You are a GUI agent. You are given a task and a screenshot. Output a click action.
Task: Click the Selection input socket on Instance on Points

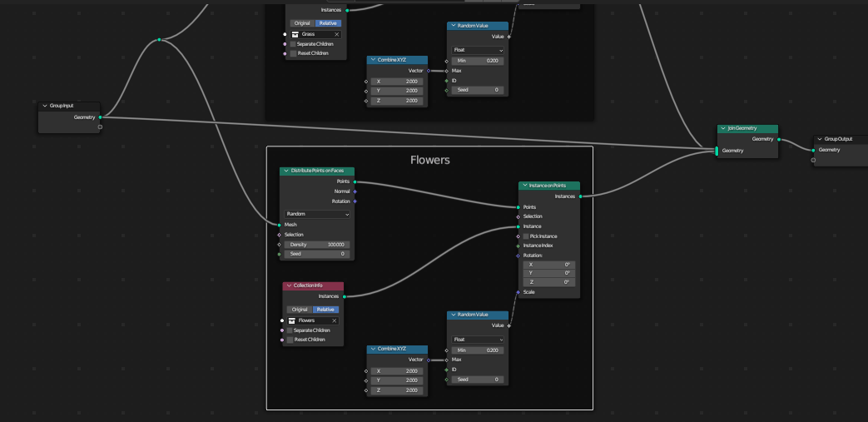point(518,216)
